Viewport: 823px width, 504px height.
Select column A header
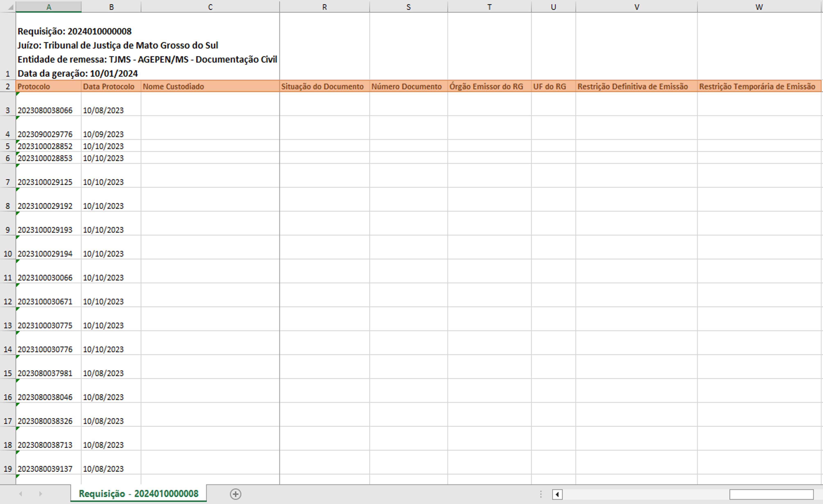click(x=48, y=7)
